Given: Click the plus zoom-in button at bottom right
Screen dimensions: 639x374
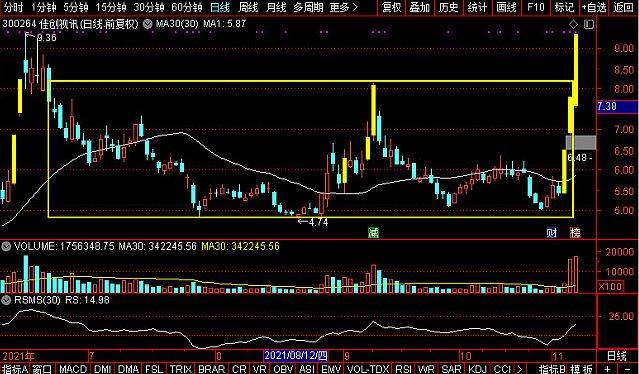Looking at the screenshot, I should pyautogui.click(x=608, y=369).
